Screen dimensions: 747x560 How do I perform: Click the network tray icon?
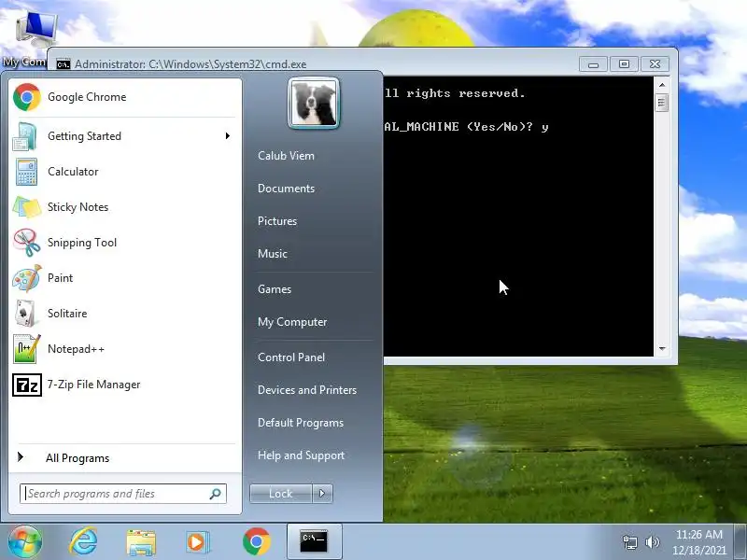click(x=629, y=542)
